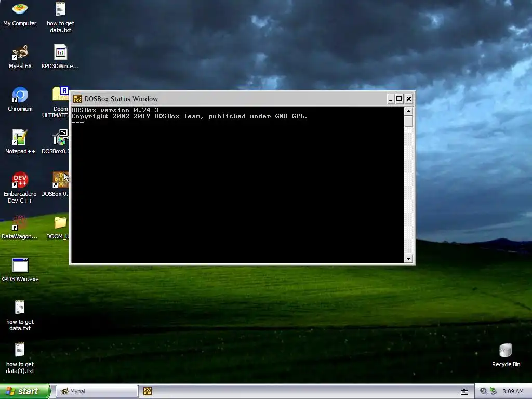Click the DOSBox window scroll-down arrow
This screenshot has width=532, height=399.
click(408, 259)
